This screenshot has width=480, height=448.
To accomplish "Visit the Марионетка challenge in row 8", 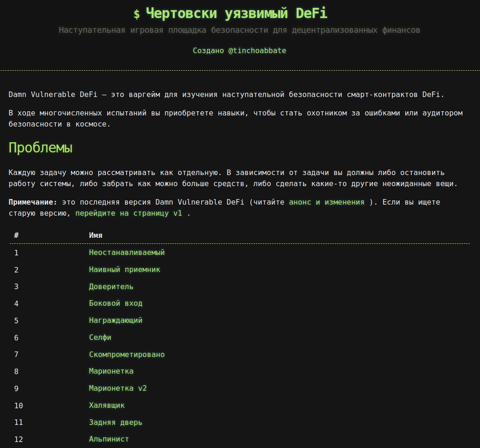I will (111, 371).
